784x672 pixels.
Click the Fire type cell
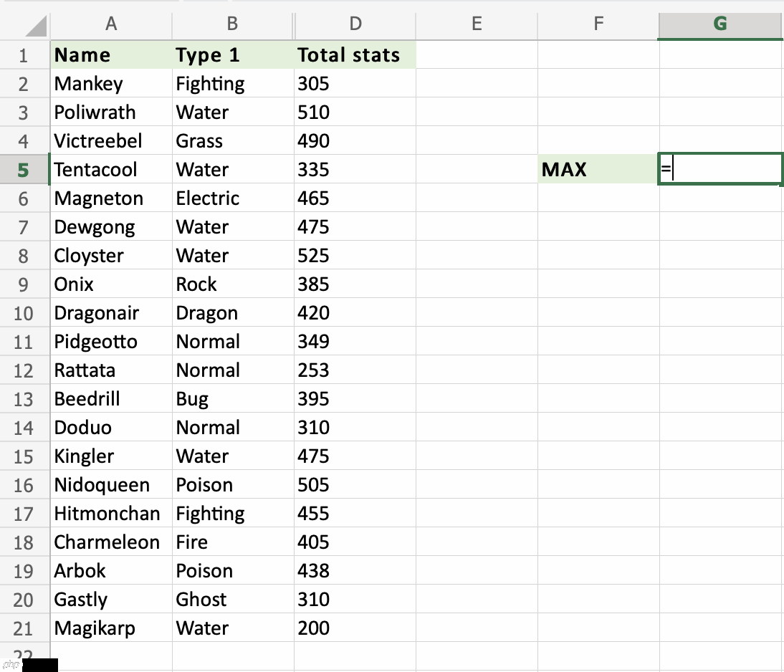233,542
